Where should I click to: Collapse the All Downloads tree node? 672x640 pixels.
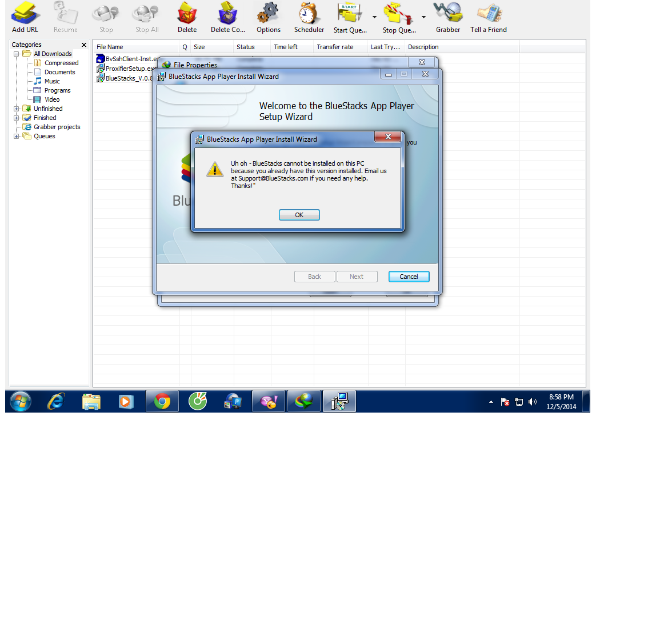point(16,54)
